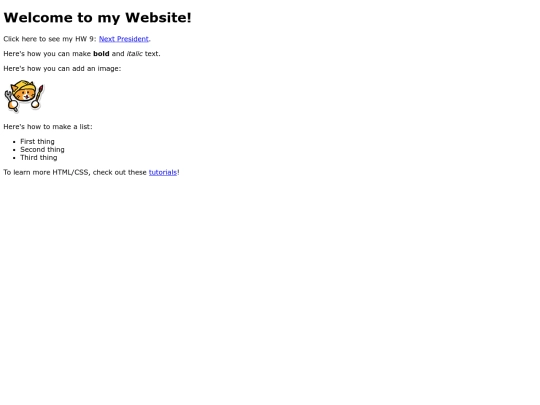Click the bold word in the paragraph
The image size is (540, 405).
tap(101, 54)
